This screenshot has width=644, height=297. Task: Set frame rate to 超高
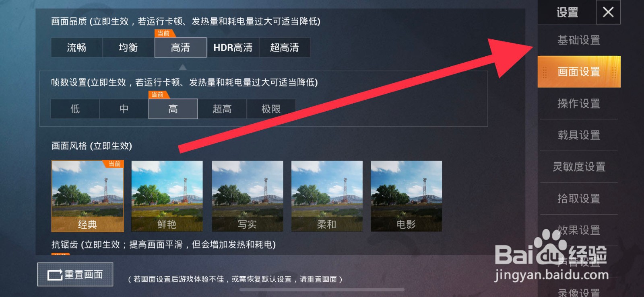click(x=222, y=109)
